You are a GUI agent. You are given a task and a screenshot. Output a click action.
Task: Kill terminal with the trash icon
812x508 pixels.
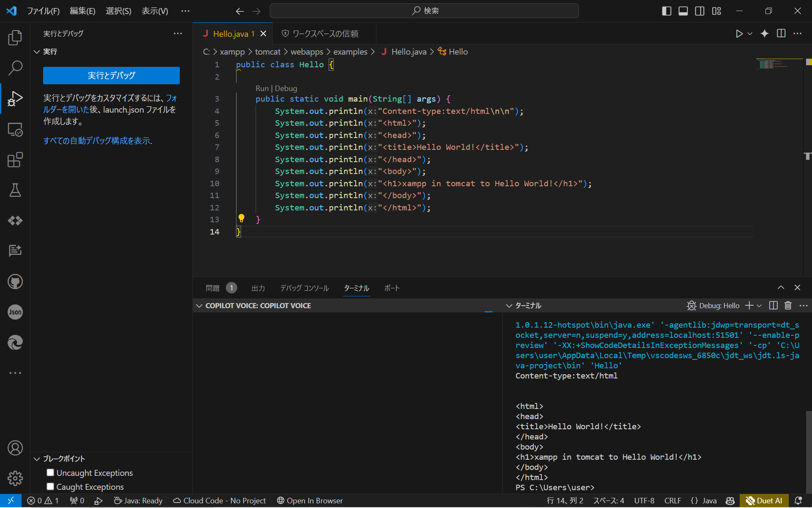788,306
